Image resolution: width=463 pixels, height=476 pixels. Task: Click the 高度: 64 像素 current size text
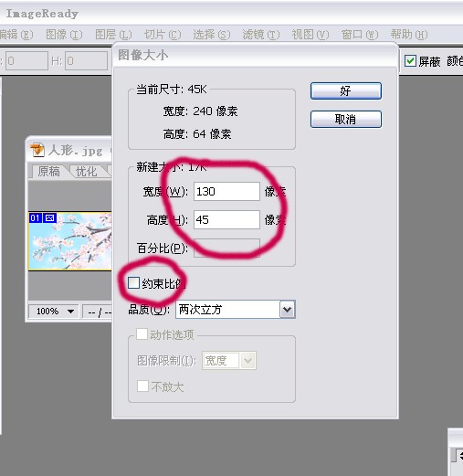197,134
